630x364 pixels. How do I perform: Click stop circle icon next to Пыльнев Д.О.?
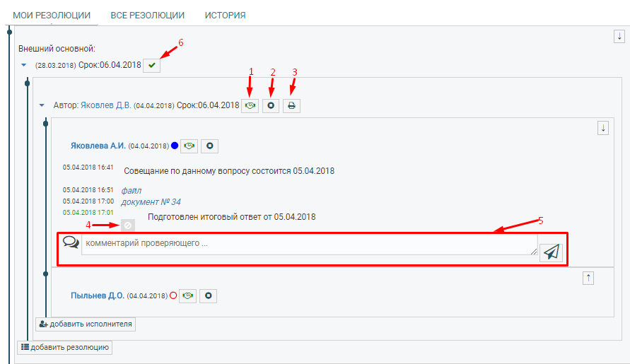(209, 295)
